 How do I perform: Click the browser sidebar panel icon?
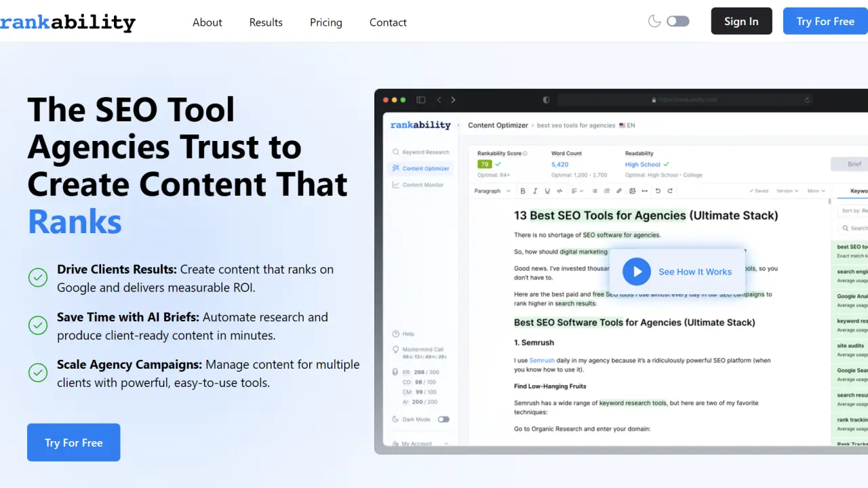(420, 100)
